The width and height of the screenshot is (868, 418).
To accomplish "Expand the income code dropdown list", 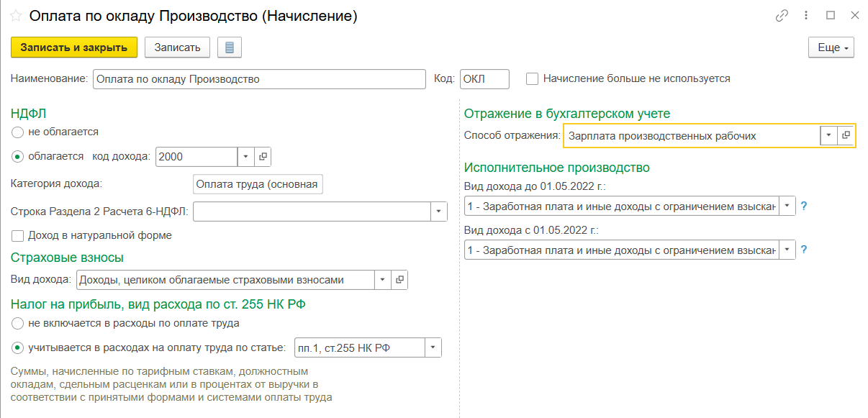I will (245, 156).
